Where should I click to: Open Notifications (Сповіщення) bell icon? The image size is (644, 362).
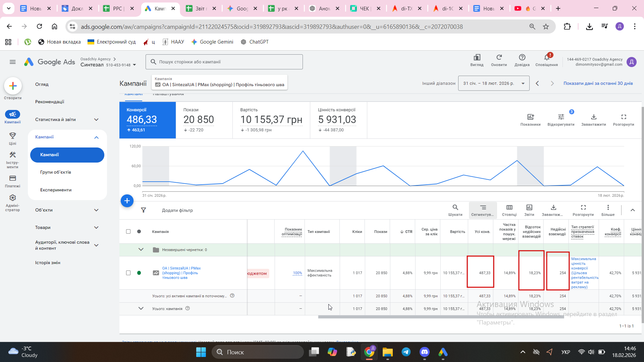[x=546, y=60]
